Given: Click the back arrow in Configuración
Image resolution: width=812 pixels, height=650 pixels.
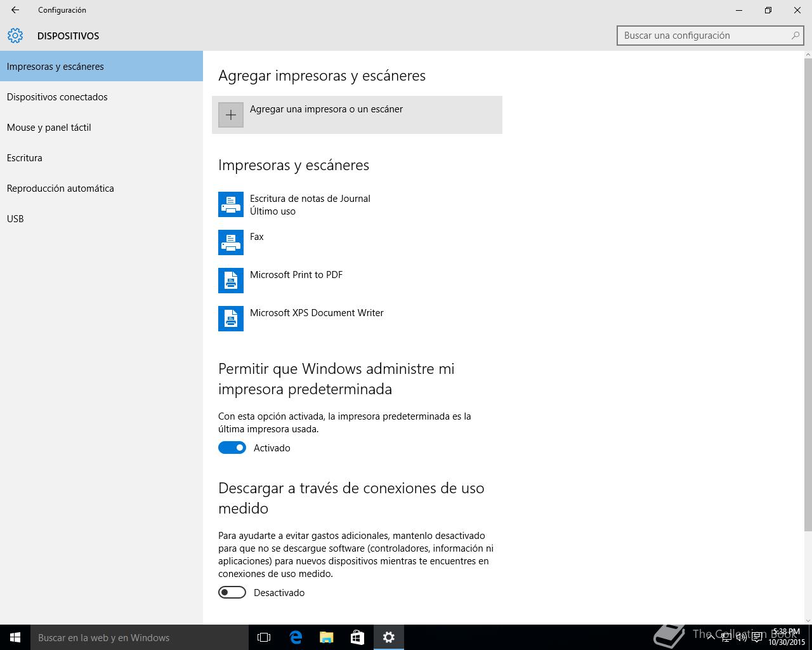Looking at the screenshot, I should coord(15,10).
